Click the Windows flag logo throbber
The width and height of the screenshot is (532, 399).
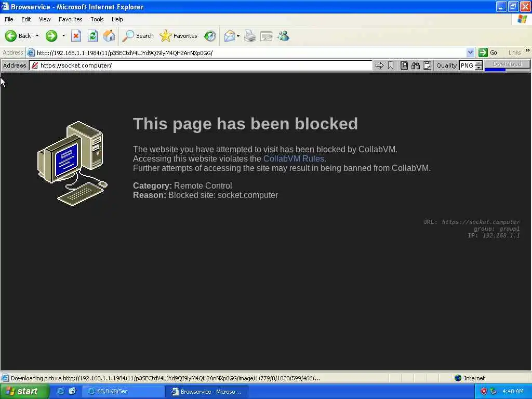pyautogui.click(x=522, y=19)
